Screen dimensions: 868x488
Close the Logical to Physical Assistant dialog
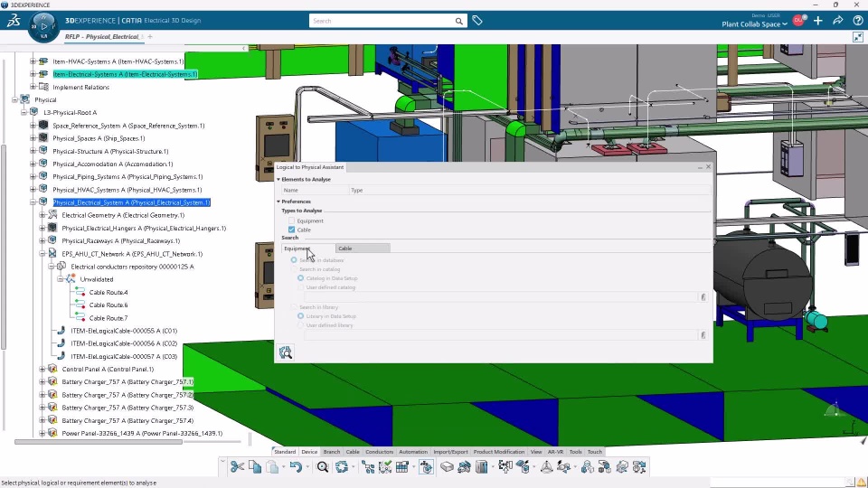708,166
